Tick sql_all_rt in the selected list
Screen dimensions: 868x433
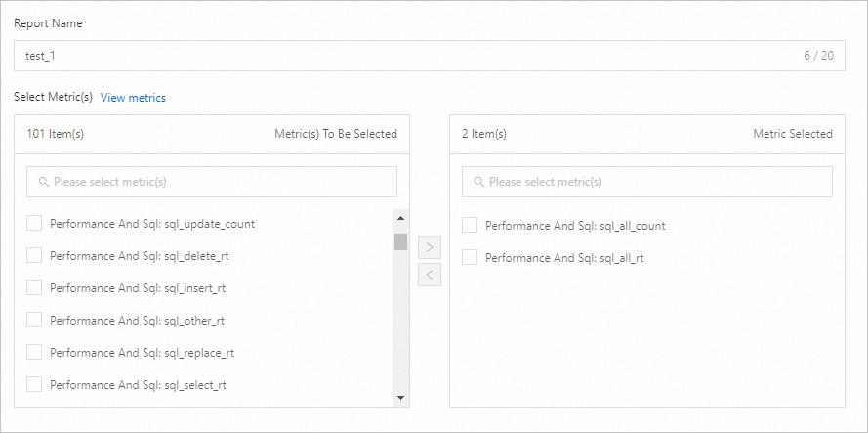[470, 258]
